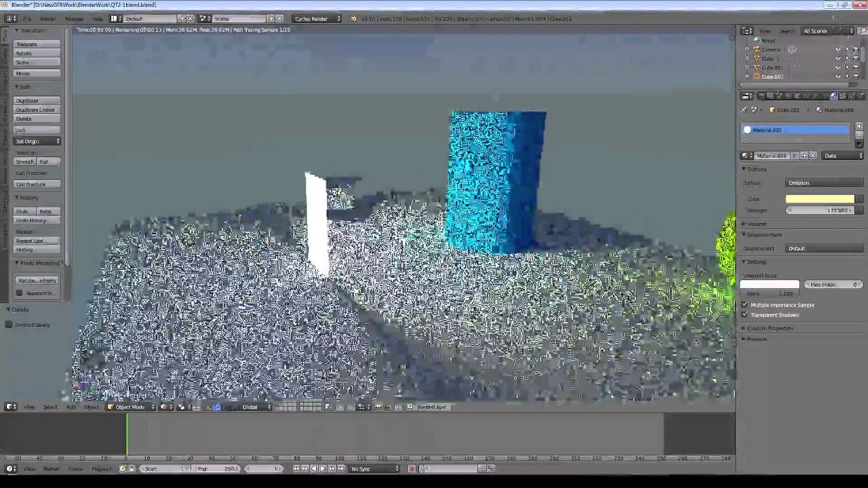
Task: Click Duplicate Linked button
Action: pyautogui.click(x=37, y=109)
